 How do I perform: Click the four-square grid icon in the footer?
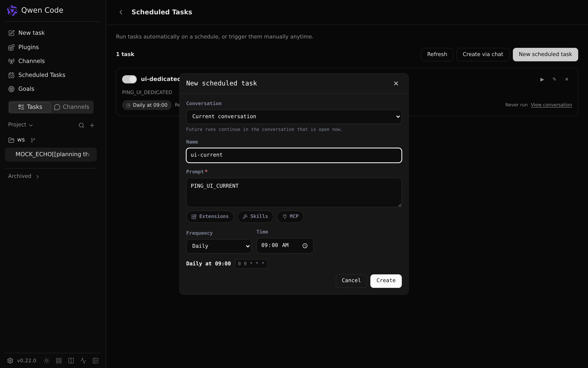tap(59, 360)
